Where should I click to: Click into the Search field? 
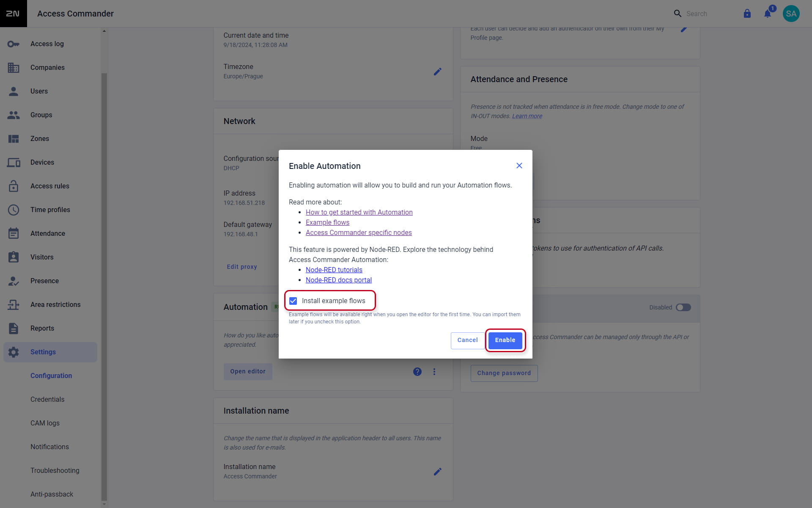pos(710,14)
